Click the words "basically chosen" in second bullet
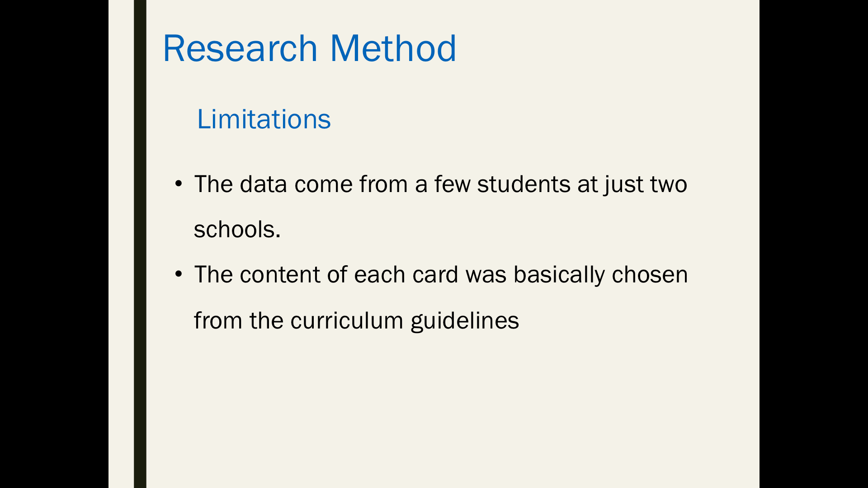 pyautogui.click(x=600, y=275)
